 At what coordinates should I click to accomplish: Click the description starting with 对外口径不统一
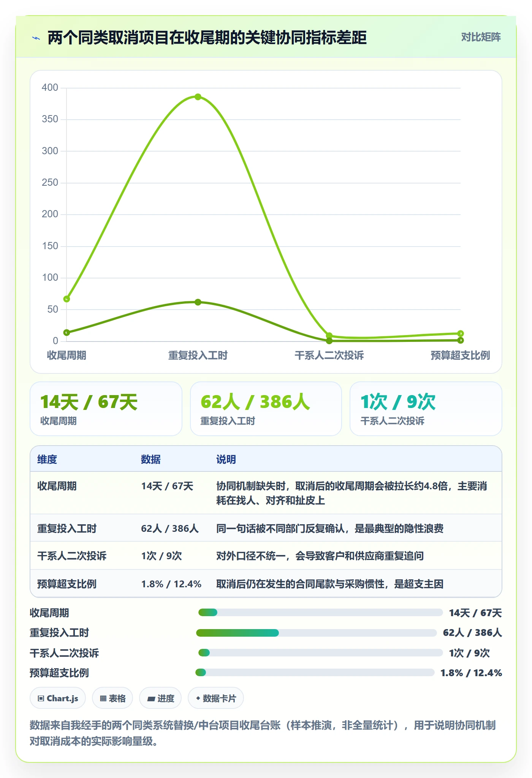320,556
